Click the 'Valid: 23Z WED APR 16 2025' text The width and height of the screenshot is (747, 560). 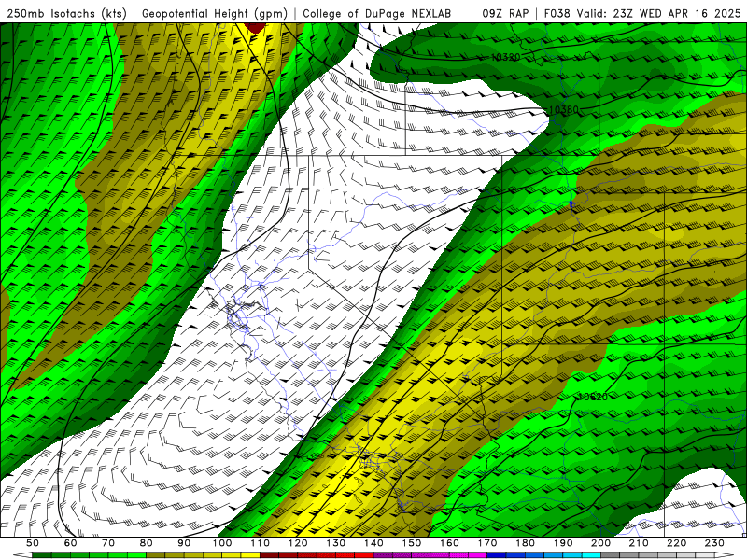(659, 13)
